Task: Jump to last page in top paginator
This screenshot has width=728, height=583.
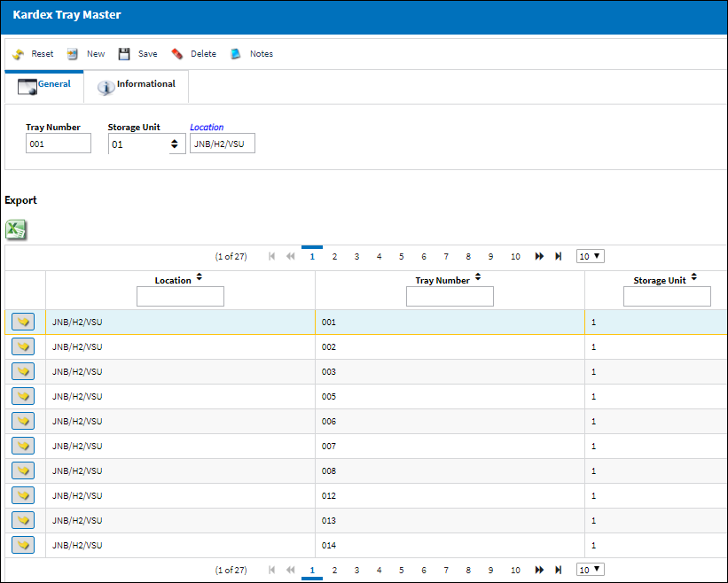Action: tap(559, 256)
